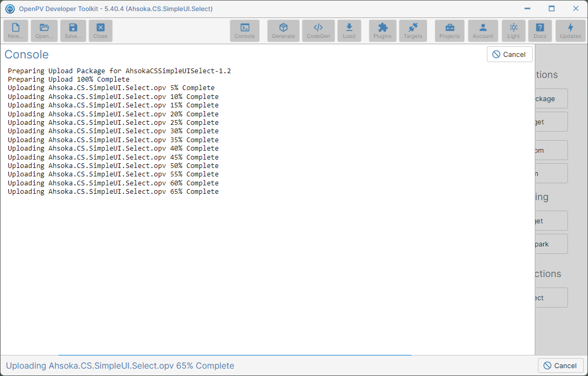Cancel the upload from the Console header
588x376 pixels.
(509, 54)
